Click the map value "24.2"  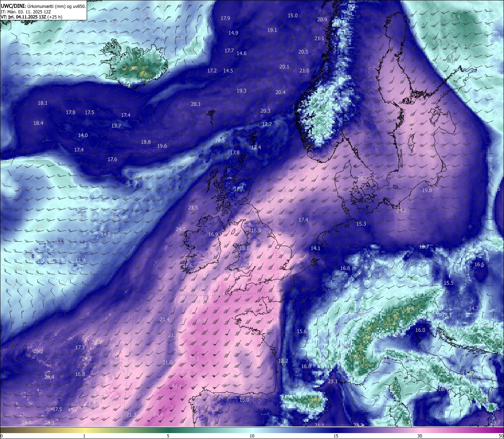pos(401,211)
